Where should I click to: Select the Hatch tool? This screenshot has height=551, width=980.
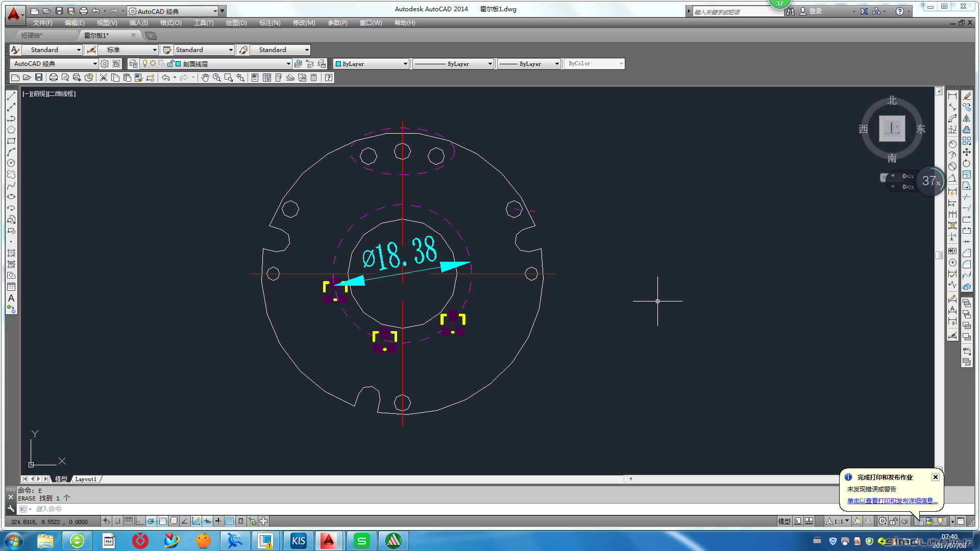pyautogui.click(x=11, y=253)
